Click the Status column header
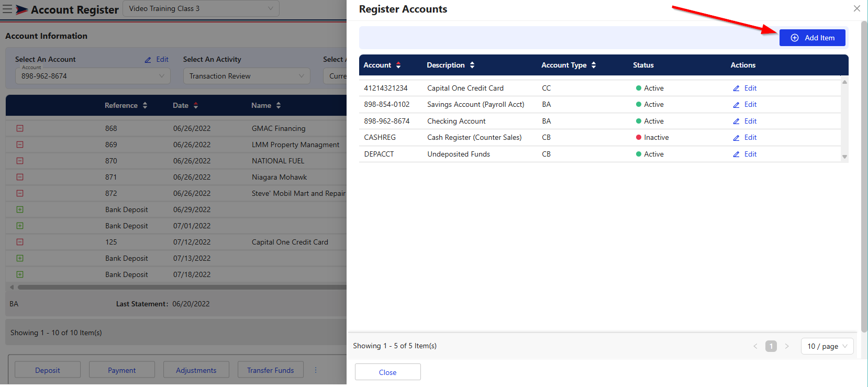Screen dimensions: 868x387 click(x=643, y=65)
